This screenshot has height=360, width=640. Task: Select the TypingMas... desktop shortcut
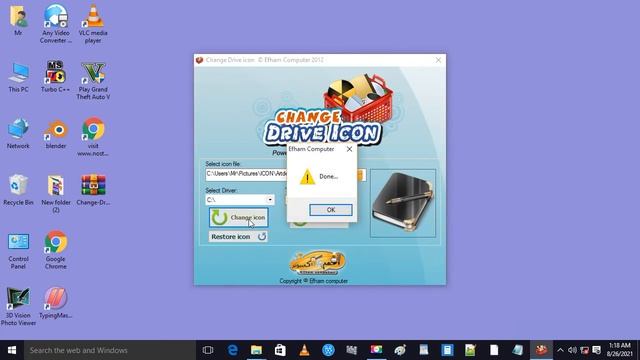[x=56, y=303]
